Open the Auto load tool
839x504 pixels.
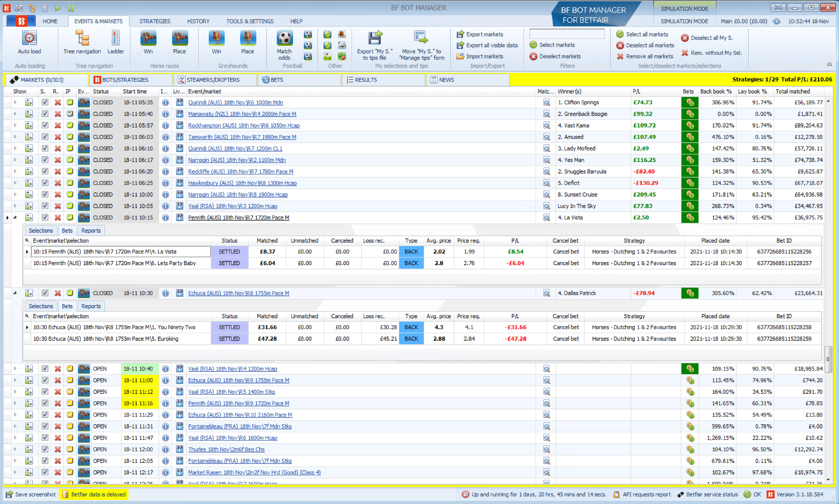(x=29, y=42)
